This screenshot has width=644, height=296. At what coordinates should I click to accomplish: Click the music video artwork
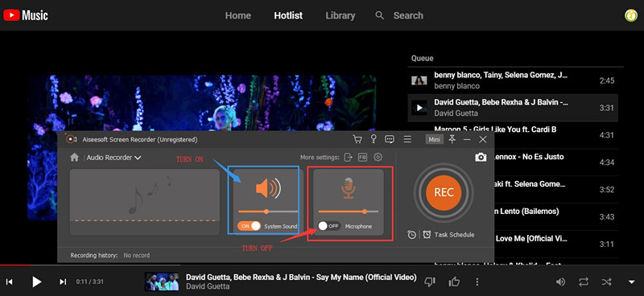[x=202, y=104]
